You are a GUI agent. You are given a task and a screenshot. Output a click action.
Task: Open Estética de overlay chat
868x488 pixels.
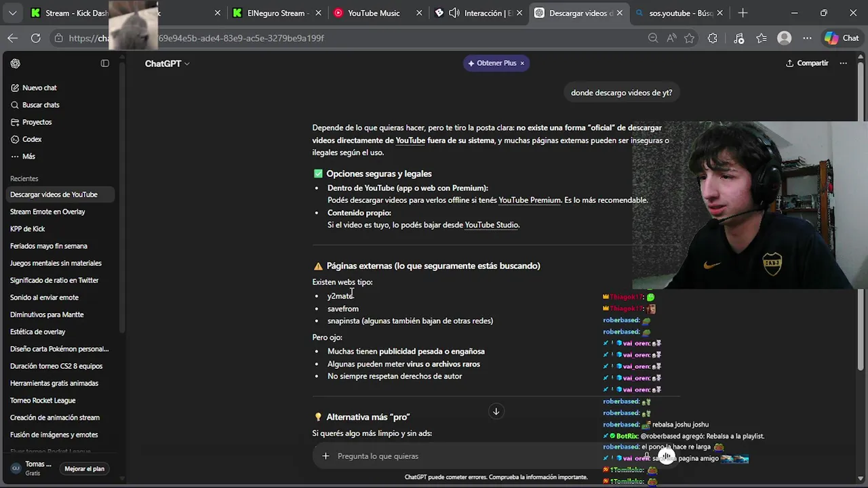click(58, 331)
